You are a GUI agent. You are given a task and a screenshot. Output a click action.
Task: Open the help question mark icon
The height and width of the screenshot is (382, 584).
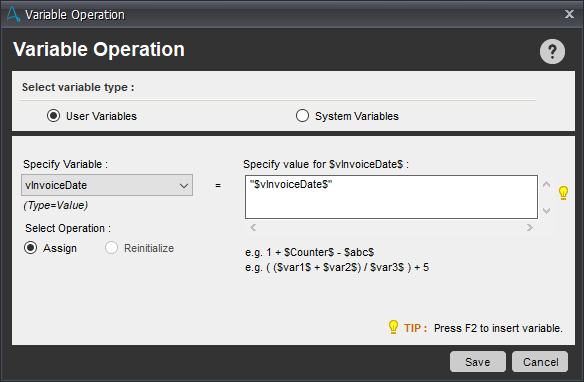[552, 51]
